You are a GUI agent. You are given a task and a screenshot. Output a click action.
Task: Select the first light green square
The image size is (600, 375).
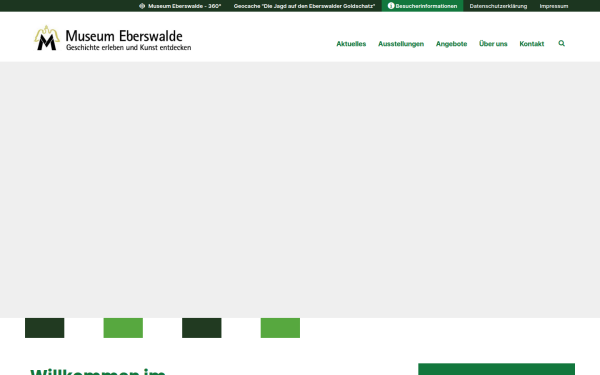click(123, 328)
